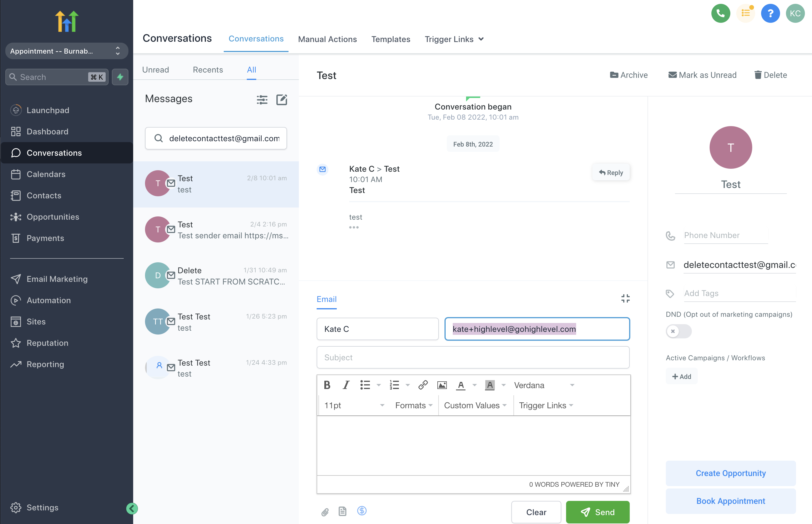This screenshot has height=524, width=812.
Task: Click the attachment paperclip icon
Action: point(325,512)
